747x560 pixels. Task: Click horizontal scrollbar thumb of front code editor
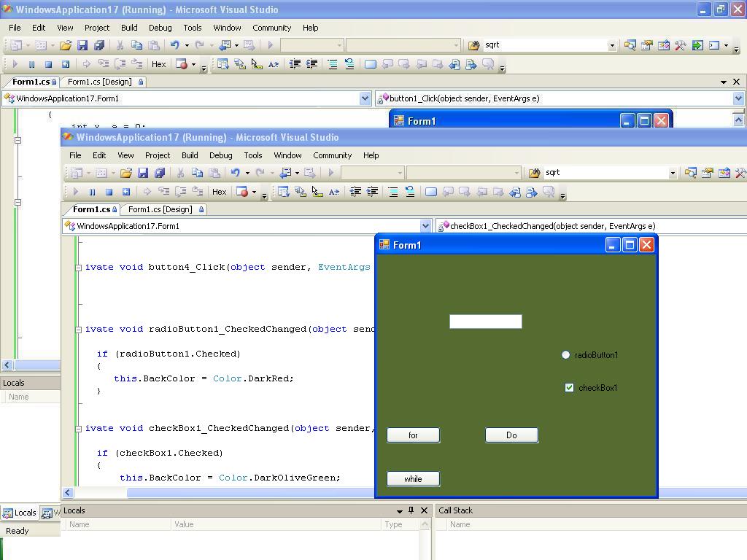251,493
